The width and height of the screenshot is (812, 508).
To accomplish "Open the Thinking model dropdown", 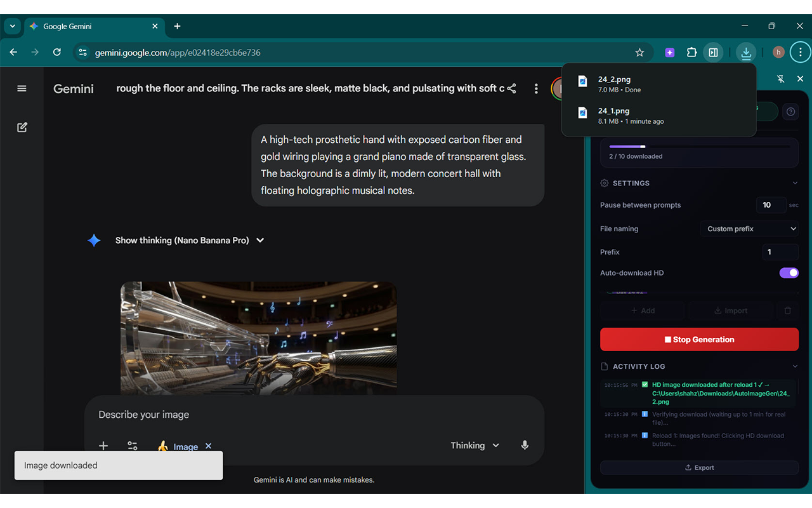I will coord(475,445).
